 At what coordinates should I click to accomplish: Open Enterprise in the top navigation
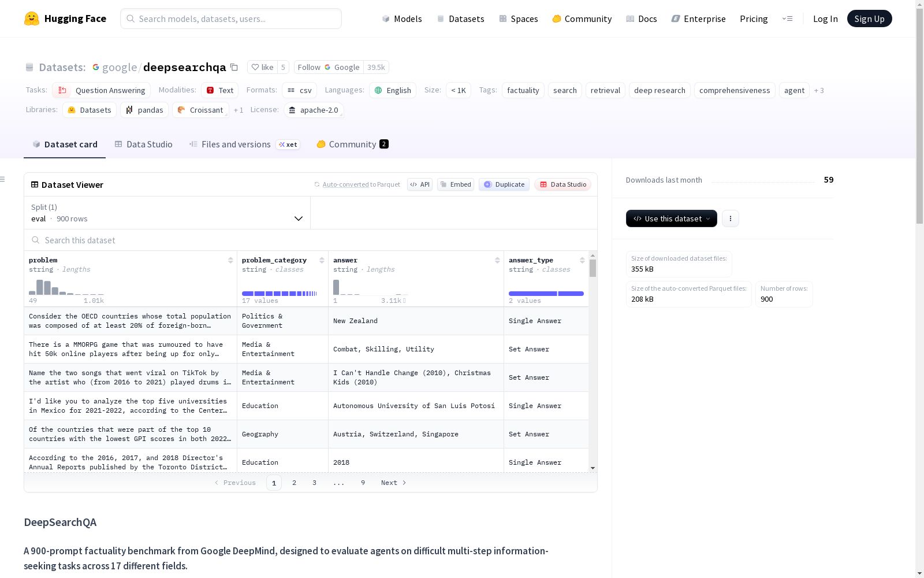point(699,18)
